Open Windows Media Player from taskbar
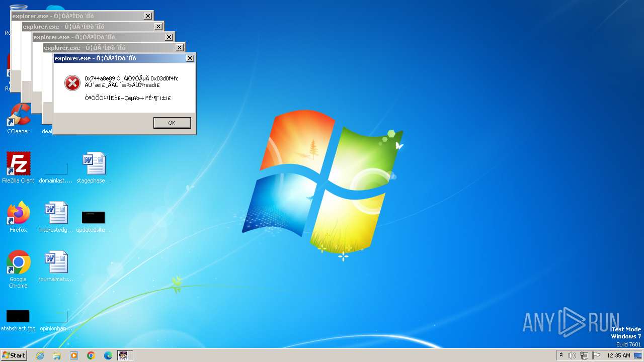Viewport: 644px width, 362px height. pyautogui.click(x=74, y=355)
